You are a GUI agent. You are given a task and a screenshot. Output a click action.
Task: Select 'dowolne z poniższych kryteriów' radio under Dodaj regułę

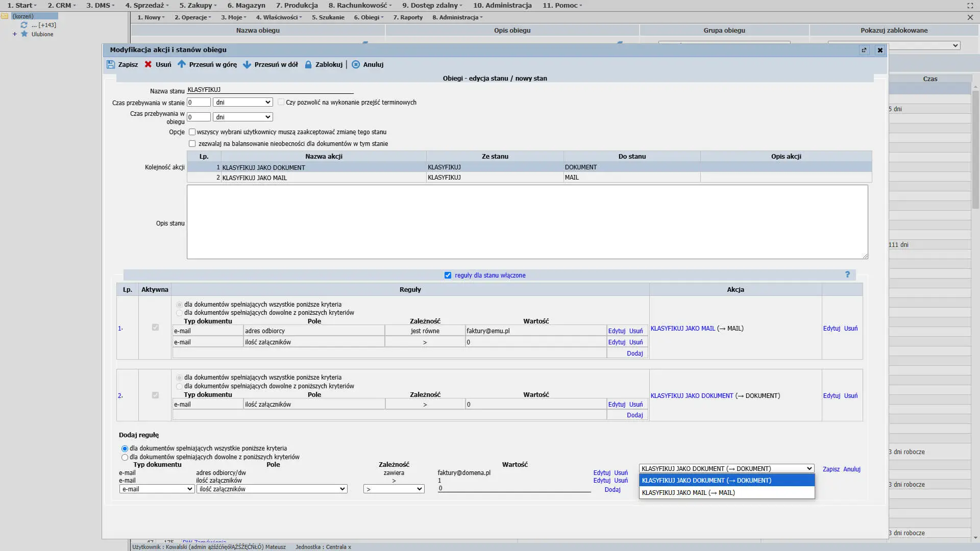[x=125, y=457]
